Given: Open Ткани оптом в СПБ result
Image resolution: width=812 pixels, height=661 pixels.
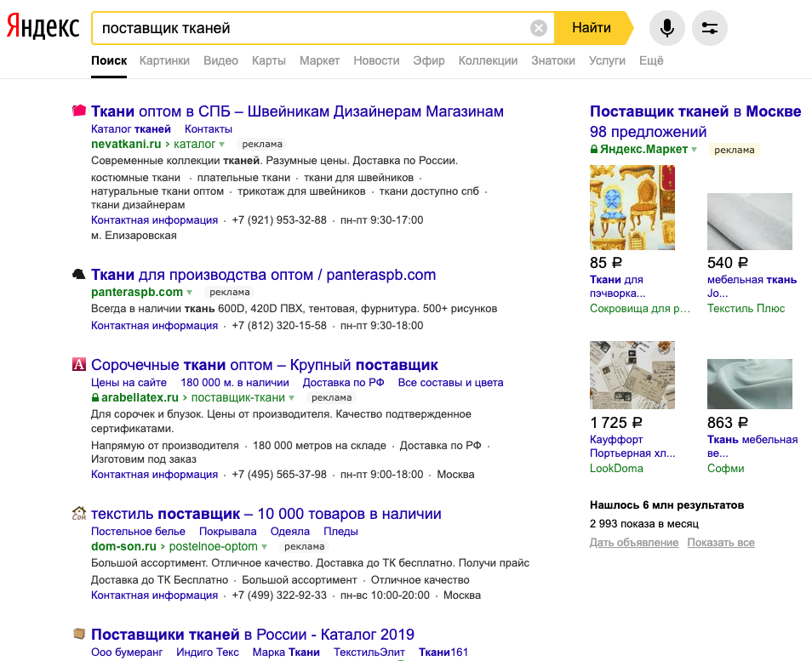Looking at the screenshot, I should coord(297,111).
